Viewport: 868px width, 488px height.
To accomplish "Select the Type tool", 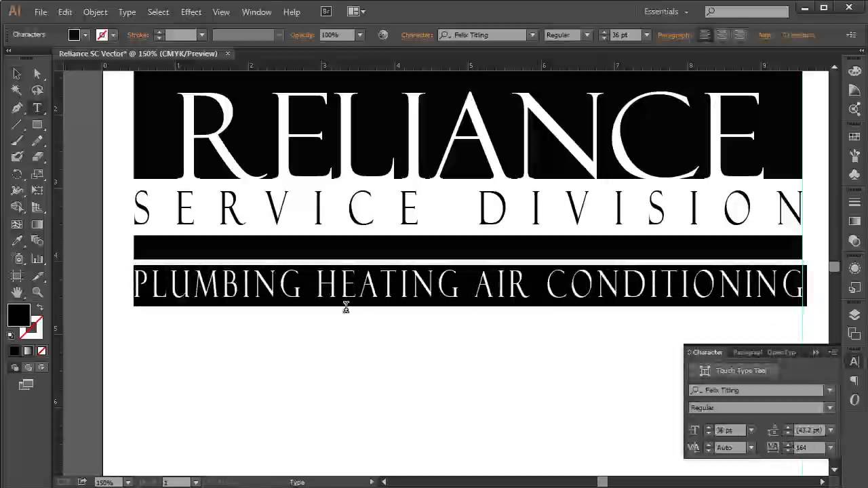I will 37,108.
